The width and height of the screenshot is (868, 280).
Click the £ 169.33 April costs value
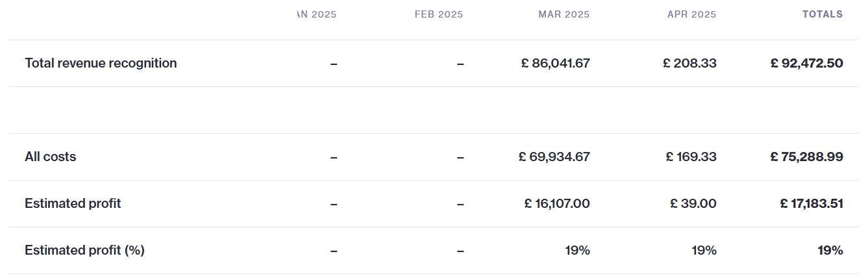pos(691,157)
